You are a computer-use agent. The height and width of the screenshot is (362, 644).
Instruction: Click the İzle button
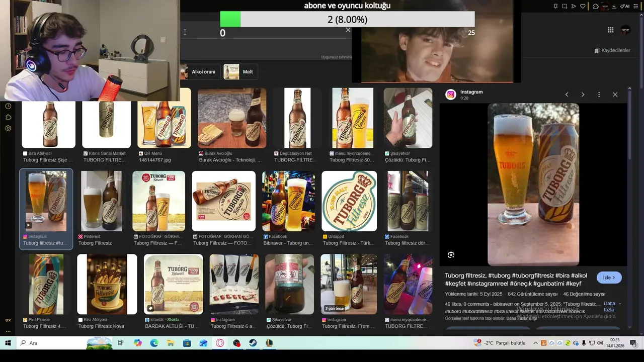coord(609,278)
